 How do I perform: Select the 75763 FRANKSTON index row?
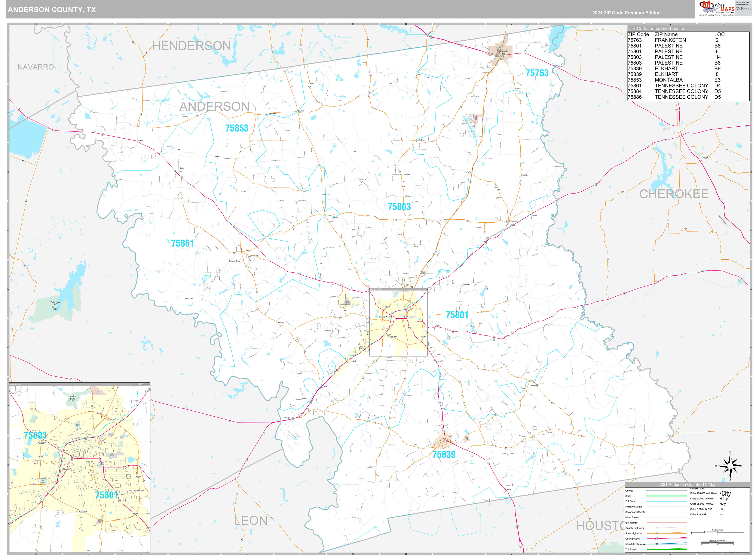pyautogui.click(x=688, y=40)
